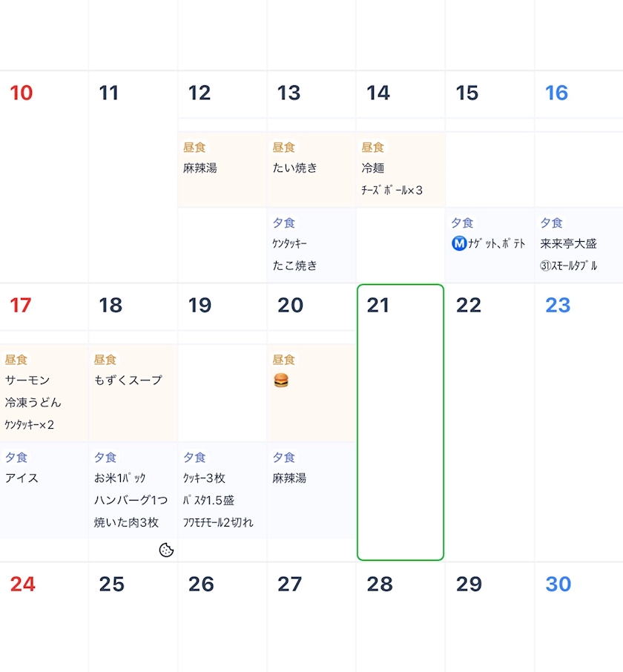Open the ハンバーグ1つ dinner entry on day 18

(131, 500)
